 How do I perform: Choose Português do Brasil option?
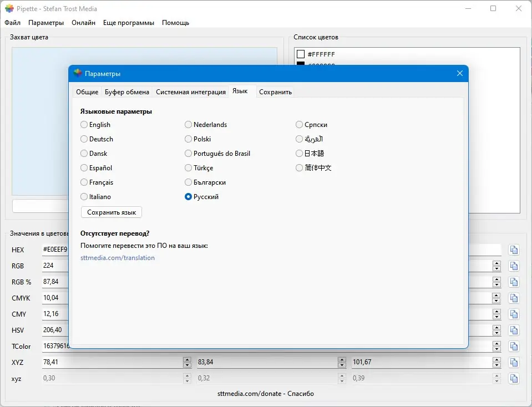click(188, 153)
